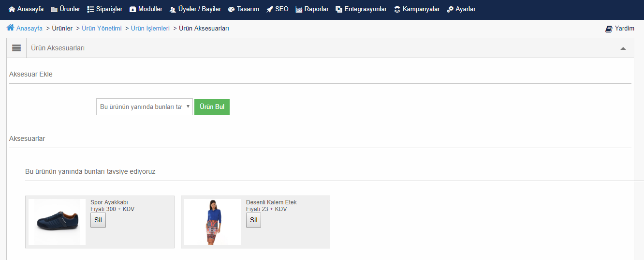Click the palette icon next to Tasarım
644x260 pixels.
pyautogui.click(x=232, y=9)
